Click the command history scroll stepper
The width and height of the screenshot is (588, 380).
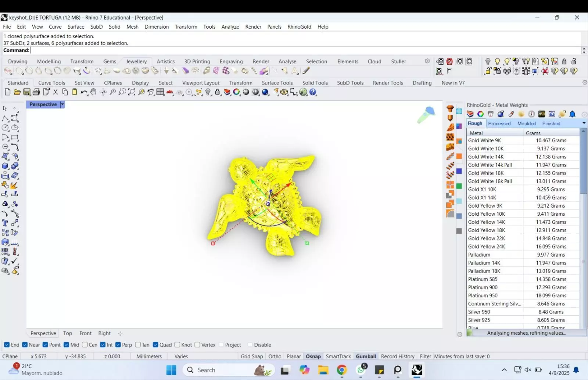pyautogui.click(x=584, y=50)
